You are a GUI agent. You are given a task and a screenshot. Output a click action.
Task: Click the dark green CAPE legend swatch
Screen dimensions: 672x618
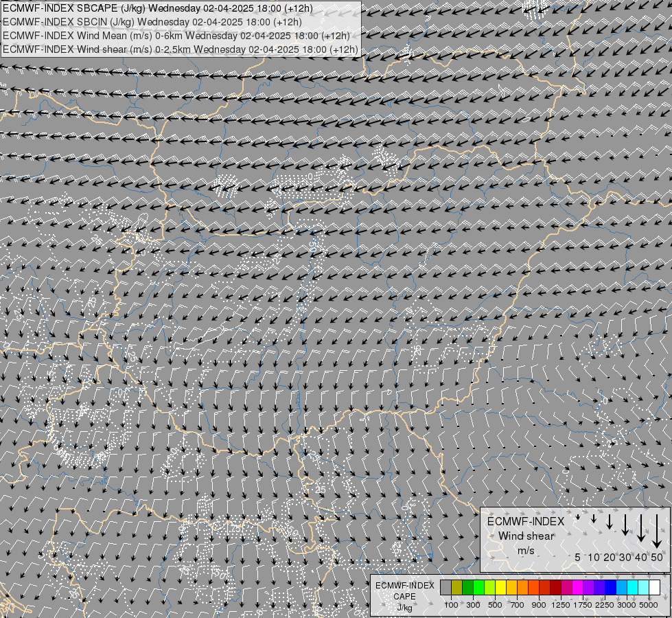[x=467, y=588]
